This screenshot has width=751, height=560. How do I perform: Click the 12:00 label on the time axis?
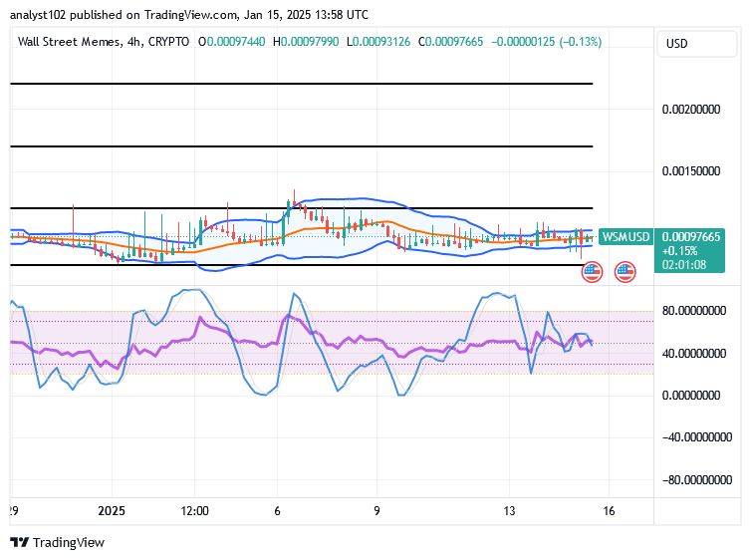click(194, 511)
